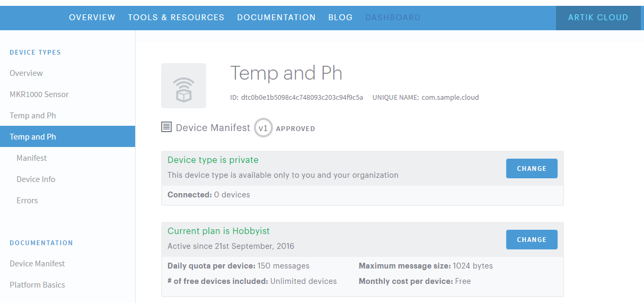Click the highlighted Temp and Ph sidebar item
The height and width of the screenshot is (303, 644).
click(33, 137)
